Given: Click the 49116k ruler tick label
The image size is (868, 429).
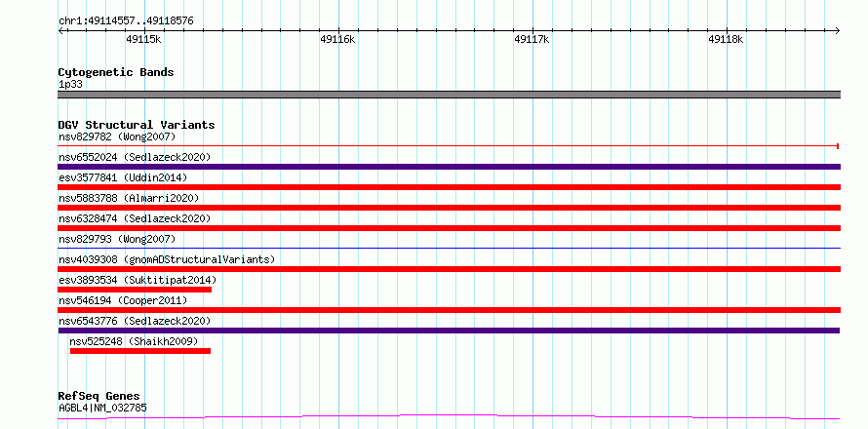Looking at the screenshot, I should tap(337, 39).
